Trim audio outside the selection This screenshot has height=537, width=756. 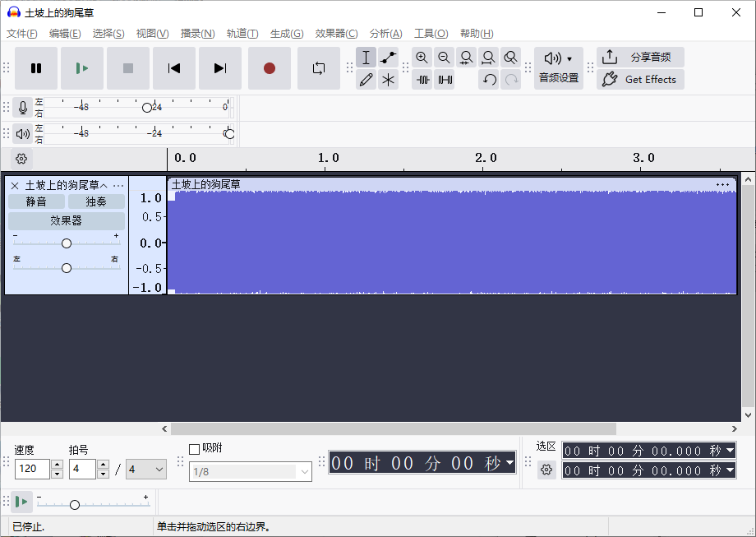(x=422, y=79)
